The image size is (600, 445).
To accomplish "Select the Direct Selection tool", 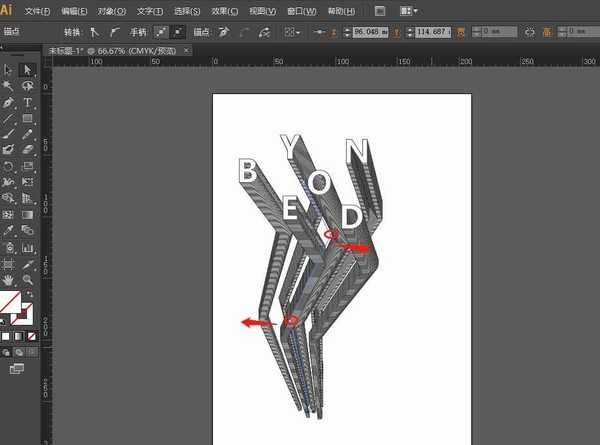I will click(27, 70).
